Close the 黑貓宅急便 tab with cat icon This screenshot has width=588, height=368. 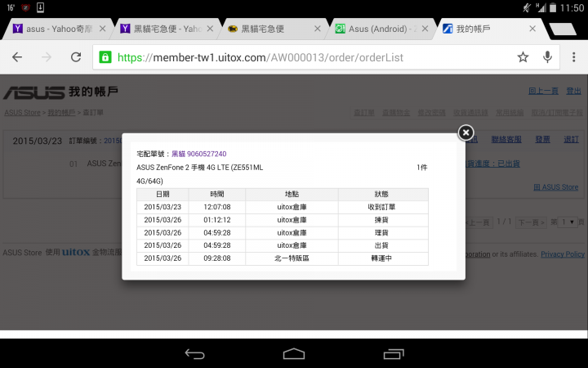[317, 29]
